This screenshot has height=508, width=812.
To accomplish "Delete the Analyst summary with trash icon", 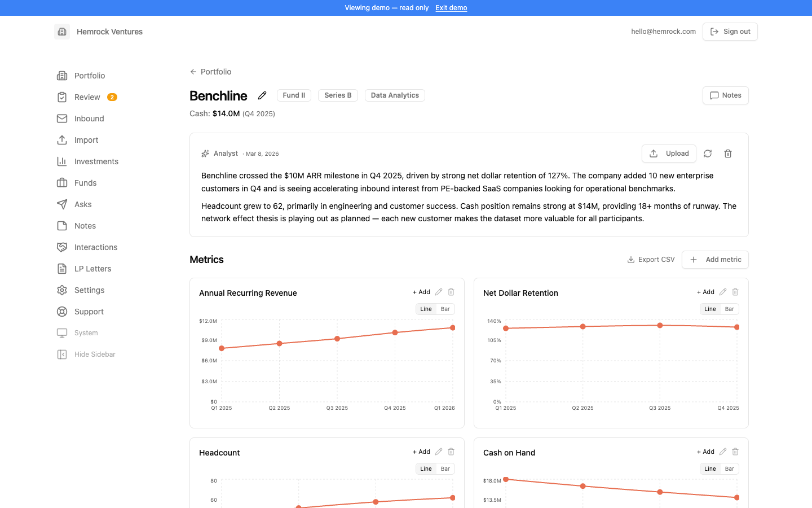I will pyautogui.click(x=728, y=154).
